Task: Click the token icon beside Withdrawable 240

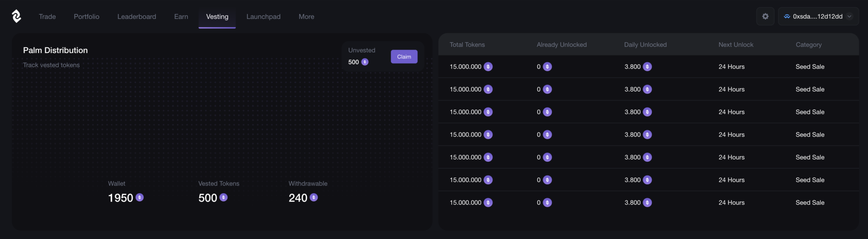Action: pyautogui.click(x=313, y=198)
